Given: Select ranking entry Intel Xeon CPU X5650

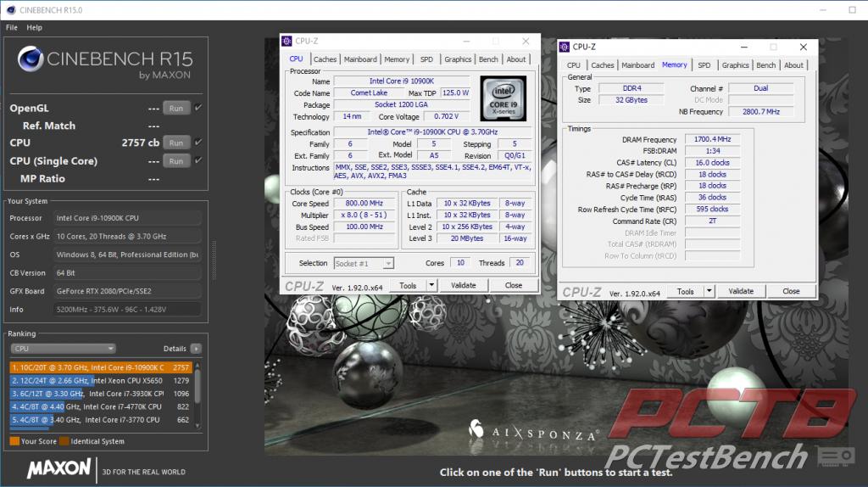Looking at the screenshot, I should (101, 381).
